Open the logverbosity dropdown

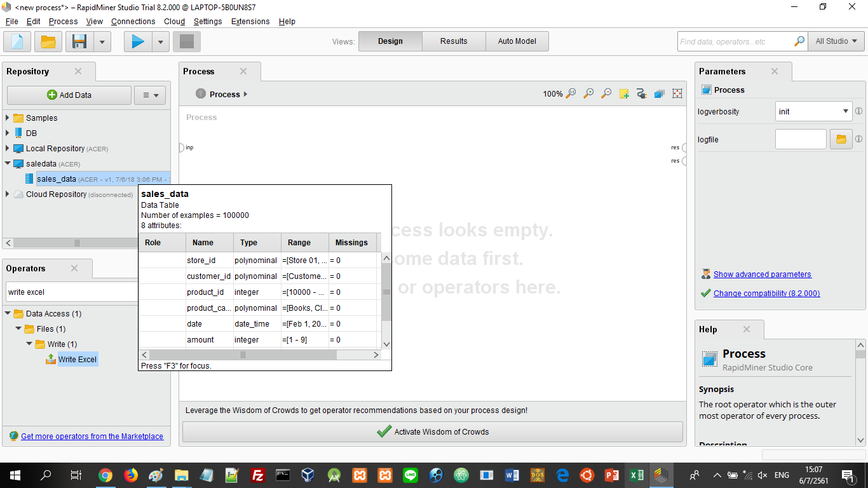(813, 111)
